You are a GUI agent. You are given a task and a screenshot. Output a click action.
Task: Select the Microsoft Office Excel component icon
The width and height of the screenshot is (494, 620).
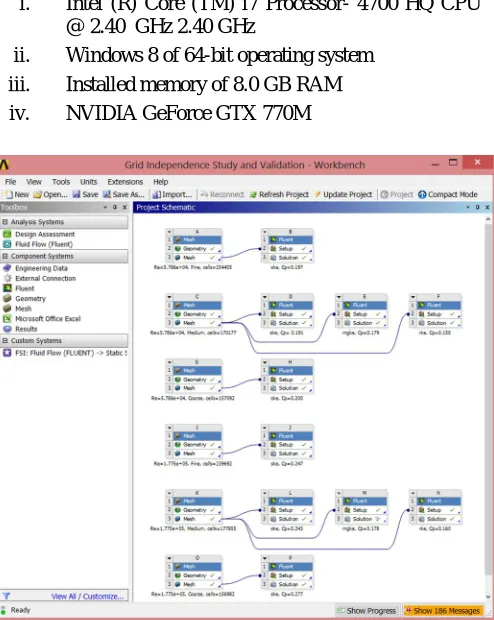pyautogui.click(x=7, y=319)
